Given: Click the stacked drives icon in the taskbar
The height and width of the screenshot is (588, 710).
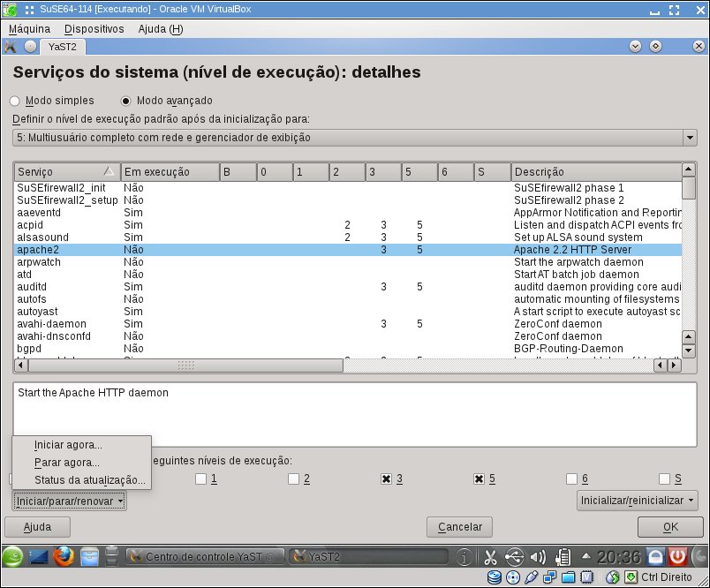Looking at the screenshot, I should click(111, 556).
